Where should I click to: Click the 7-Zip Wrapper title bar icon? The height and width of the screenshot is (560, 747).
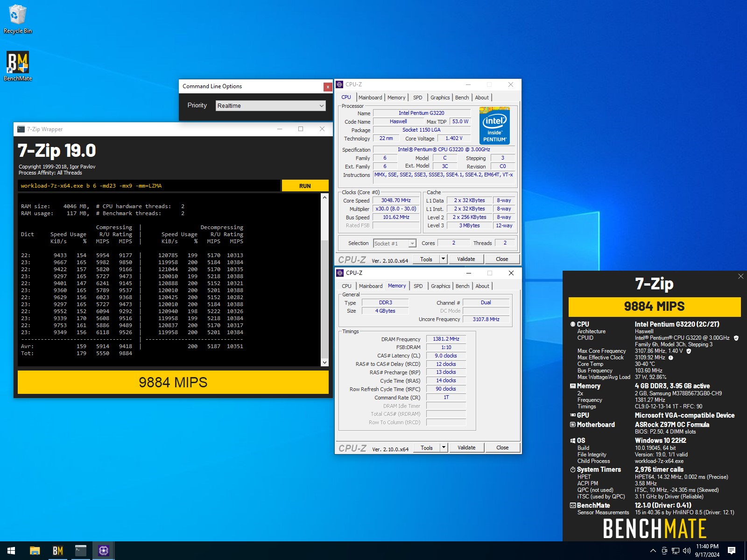tap(21, 129)
